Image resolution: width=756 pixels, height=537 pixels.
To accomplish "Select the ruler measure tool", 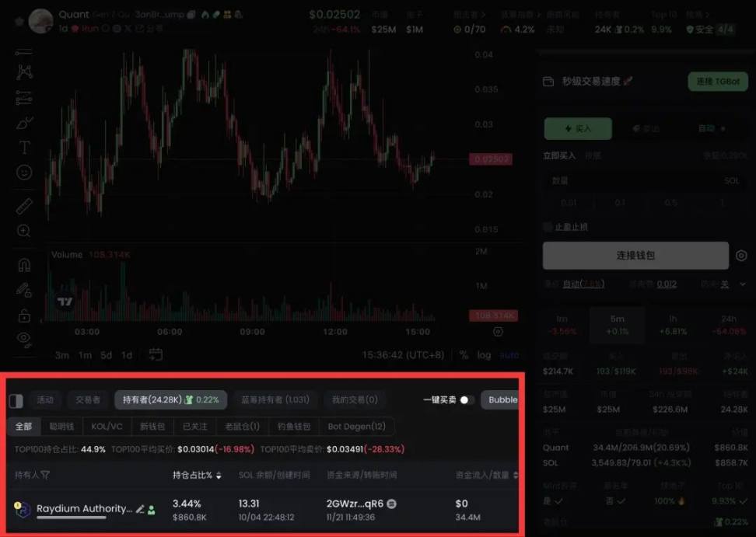I will 24,206.
